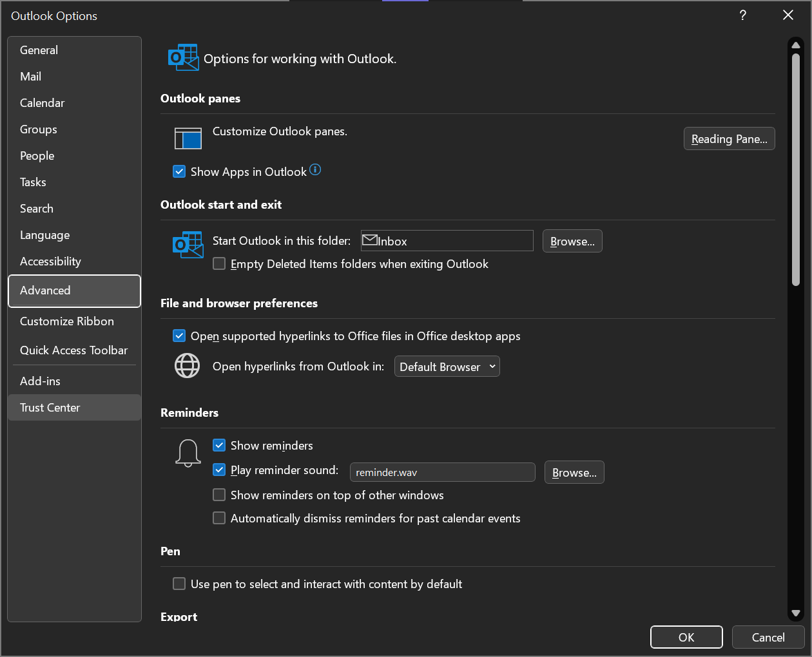812x657 pixels.
Task: Click the globe icon beside Open hyperlinks from Outlook
Action: pyautogui.click(x=188, y=366)
